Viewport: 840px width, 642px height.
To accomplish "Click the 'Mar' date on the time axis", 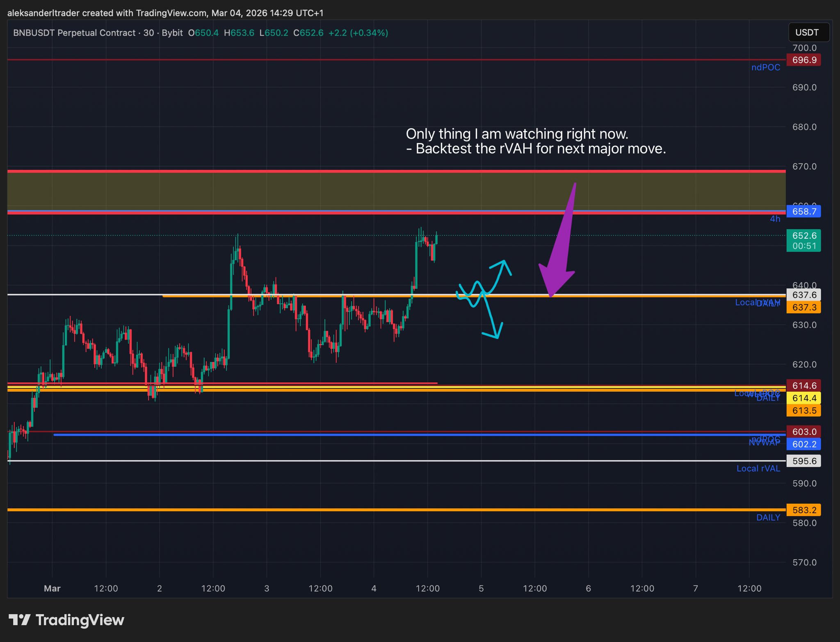I will pos(52,588).
